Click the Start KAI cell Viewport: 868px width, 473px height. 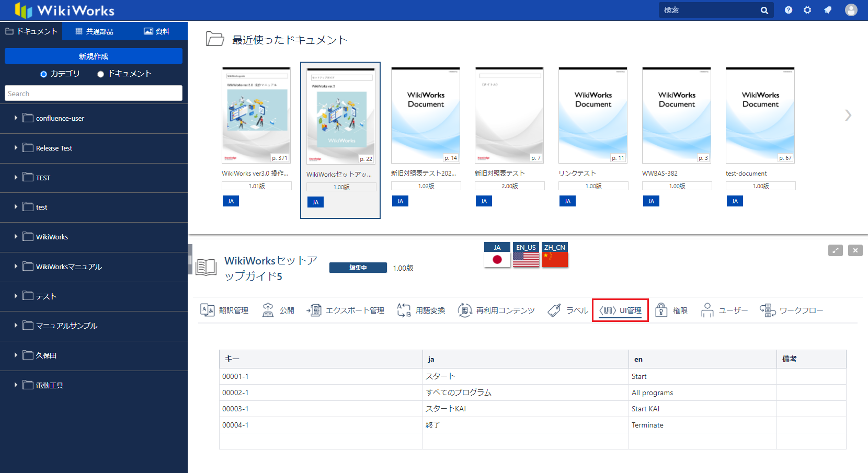pyautogui.click(x=703, y=409)
